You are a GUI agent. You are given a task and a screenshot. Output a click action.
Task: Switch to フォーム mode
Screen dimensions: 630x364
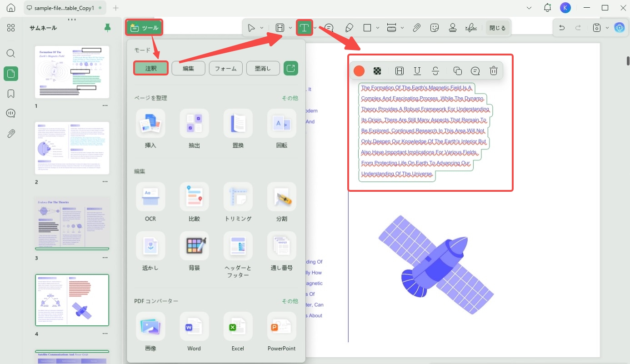click(x=225, y=68)
